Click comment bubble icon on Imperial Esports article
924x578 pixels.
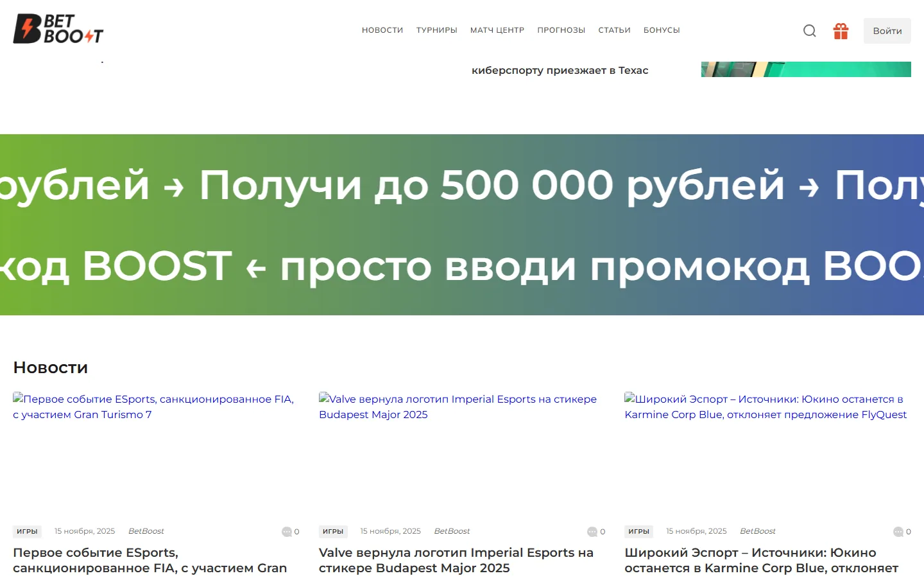click(592, 532)
